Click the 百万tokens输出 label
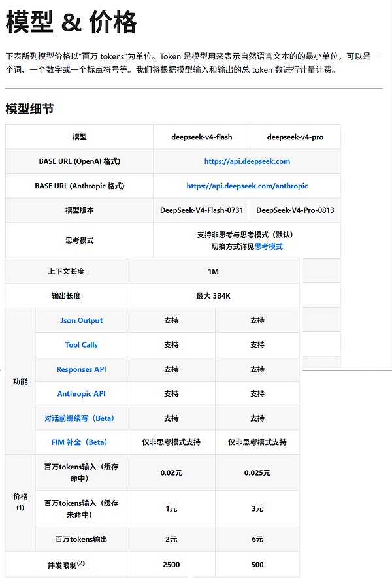392x579 pixels. tap(81, 539)
